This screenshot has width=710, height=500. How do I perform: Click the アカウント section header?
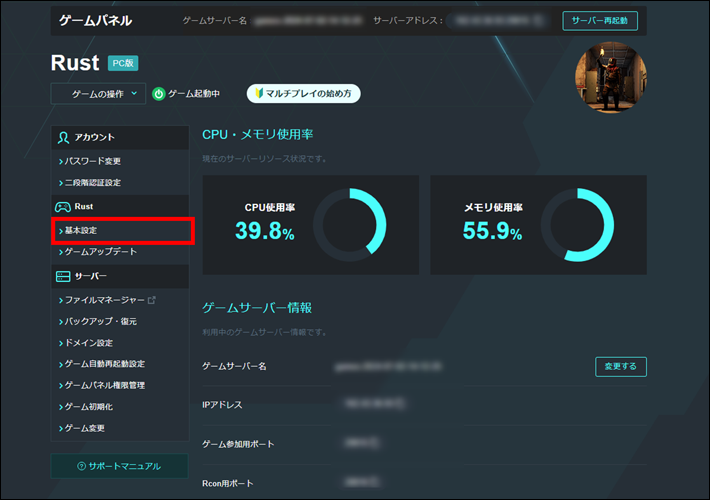120,138
